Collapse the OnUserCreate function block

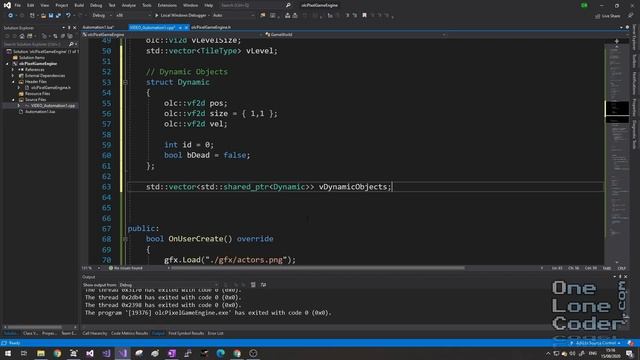[125, 239]
